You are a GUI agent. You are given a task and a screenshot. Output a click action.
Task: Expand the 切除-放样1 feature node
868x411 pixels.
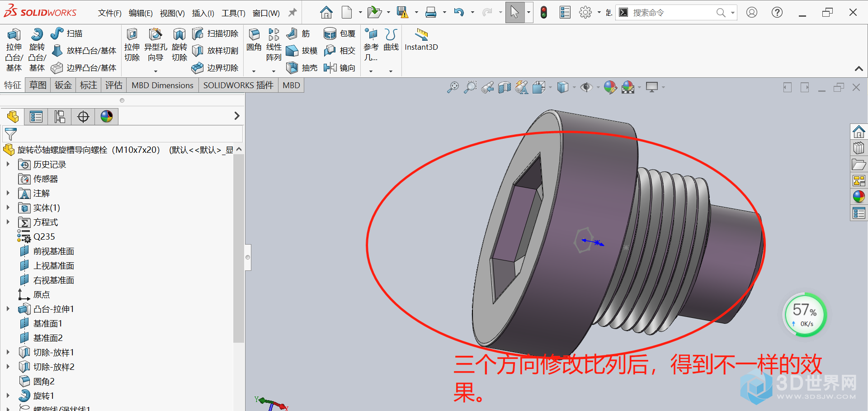click(x=8, y=353)
